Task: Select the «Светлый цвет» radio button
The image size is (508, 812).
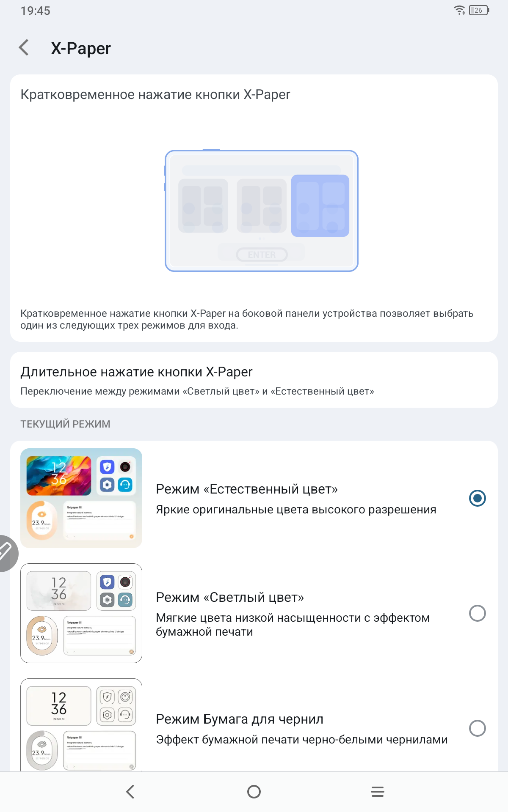Action: [477, 613]
